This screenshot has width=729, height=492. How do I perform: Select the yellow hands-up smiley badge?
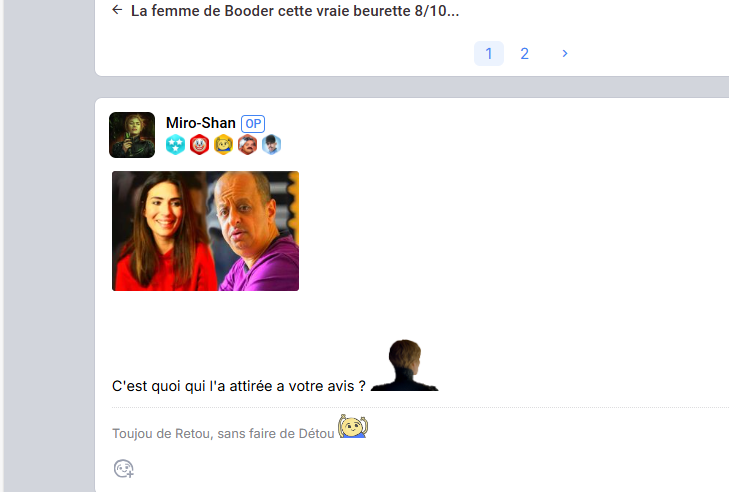224,145
